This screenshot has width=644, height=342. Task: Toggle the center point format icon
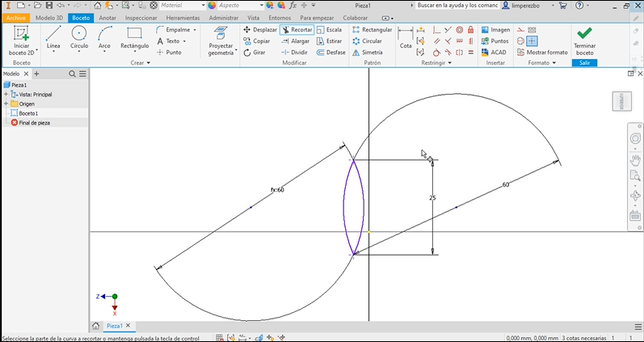tap(532, 41)
